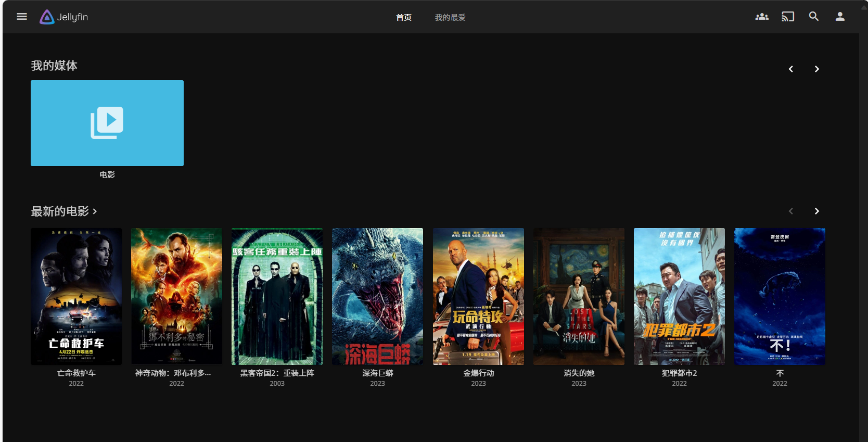Viewport: 868px width, 442px height.
Task: Open the 金爆行动 poster
Action: coord(478,296)
